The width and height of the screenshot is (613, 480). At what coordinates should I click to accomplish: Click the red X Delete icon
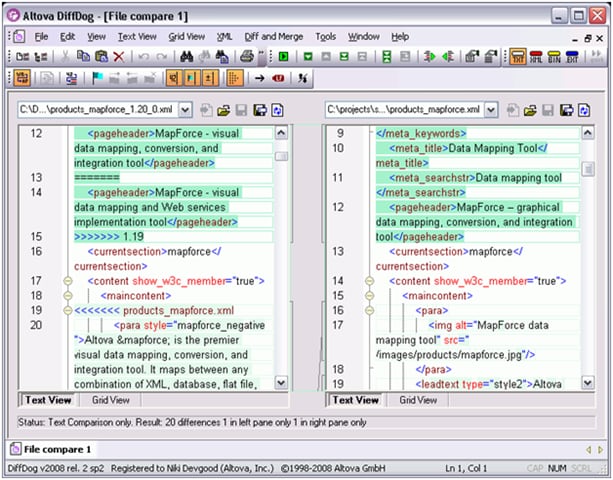point(119,57)
